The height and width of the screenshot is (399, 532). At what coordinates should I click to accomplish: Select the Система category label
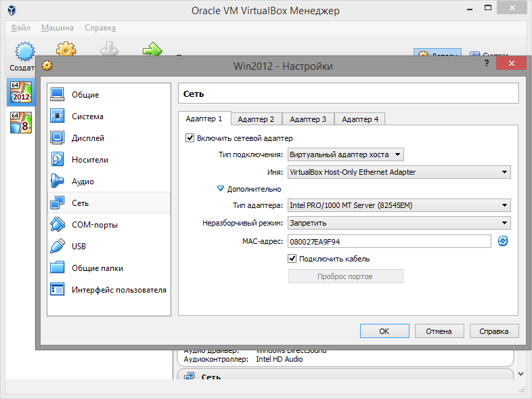click(x=87, y=117)
